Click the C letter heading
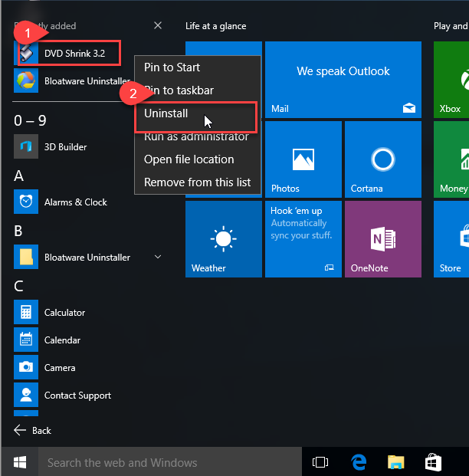The height and width of the screenshot is (476, 469). (18, 286)
